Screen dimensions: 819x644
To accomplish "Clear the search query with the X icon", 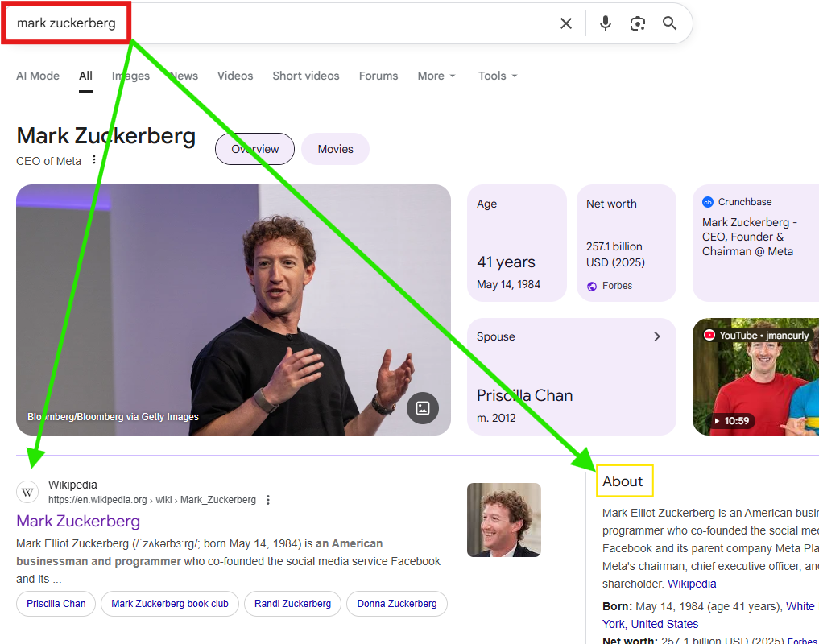I will 566,23.
